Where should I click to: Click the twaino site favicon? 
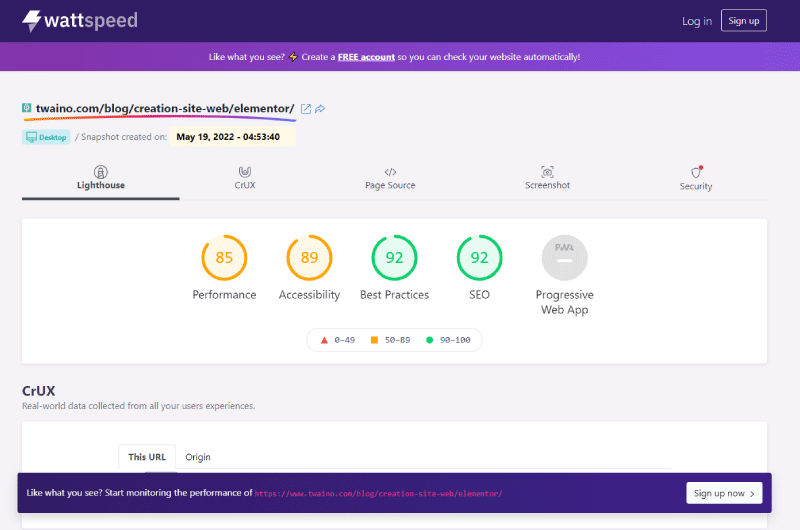pos(27,108)
